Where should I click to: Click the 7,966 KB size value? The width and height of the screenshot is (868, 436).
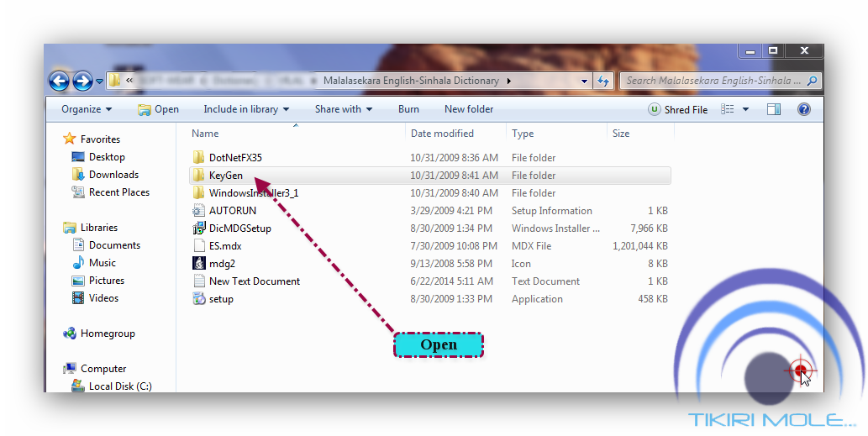(649, 228)
